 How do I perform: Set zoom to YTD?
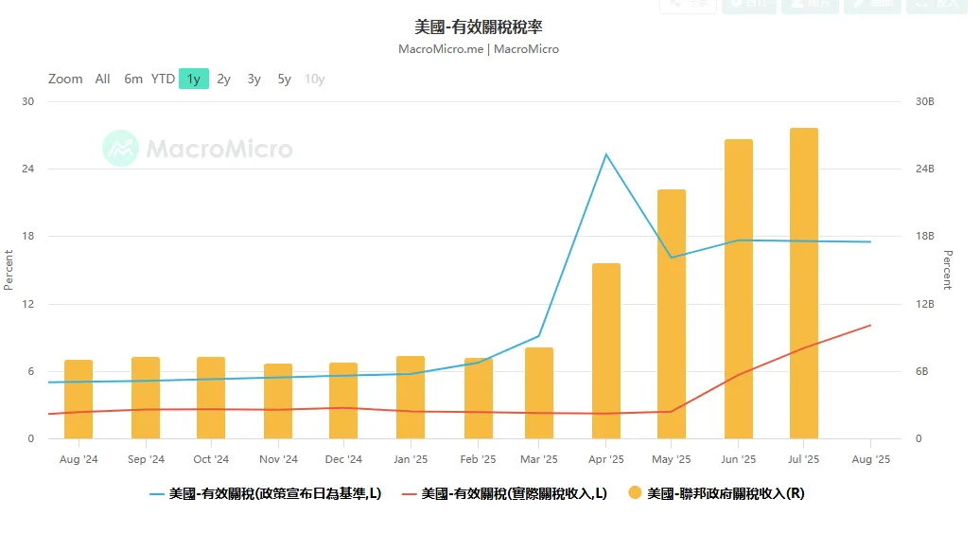(x=164, y=80)
